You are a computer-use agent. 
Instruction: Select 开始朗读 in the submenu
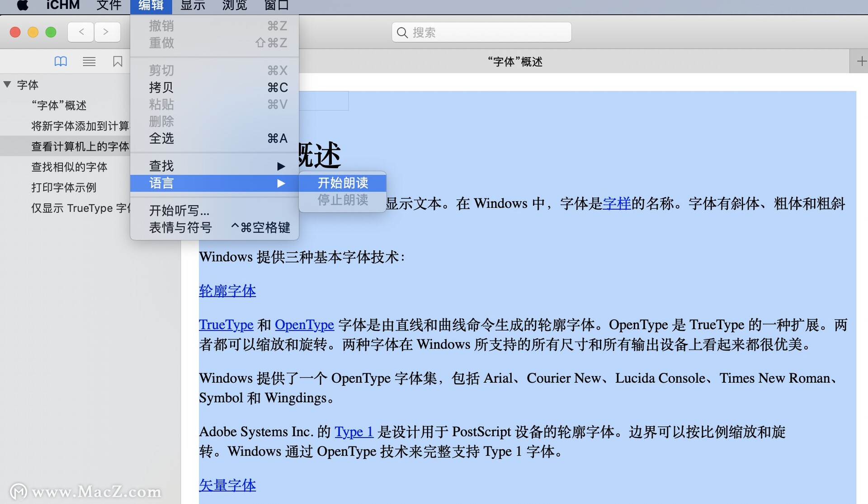[x=343, y=183]
